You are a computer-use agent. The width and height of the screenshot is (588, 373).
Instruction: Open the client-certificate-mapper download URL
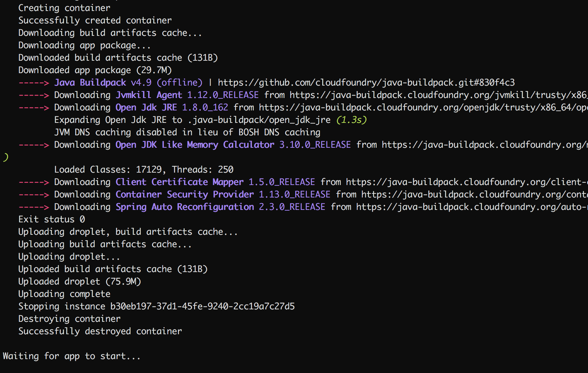[467, 182]
